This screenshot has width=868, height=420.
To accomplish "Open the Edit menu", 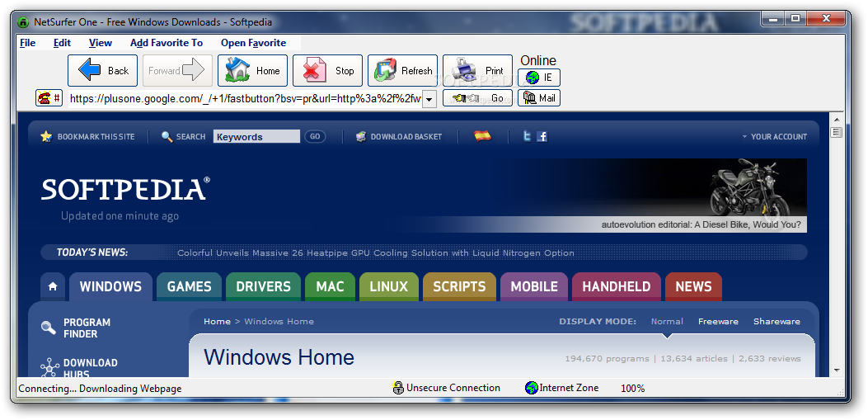I will (62, 43).
